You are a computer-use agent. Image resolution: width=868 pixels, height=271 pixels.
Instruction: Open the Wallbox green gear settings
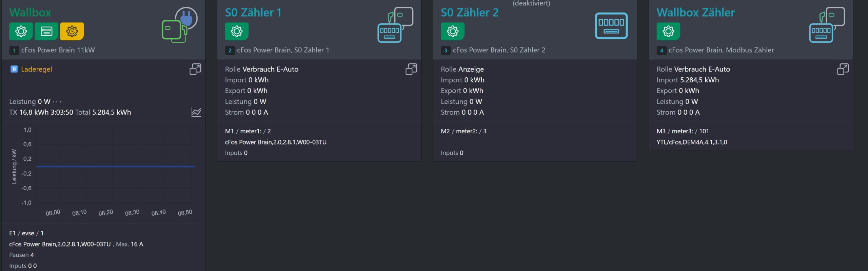click(21, 31)
